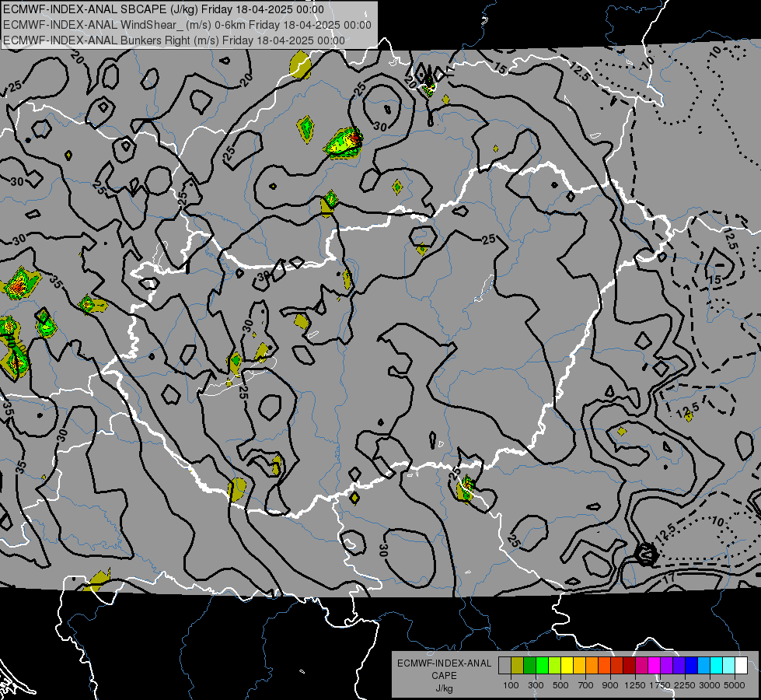Image resolution: width=761 pixels, height=700 pixels.
Task: Select the bright magenta legend swatch
Action: click(655, 666)
